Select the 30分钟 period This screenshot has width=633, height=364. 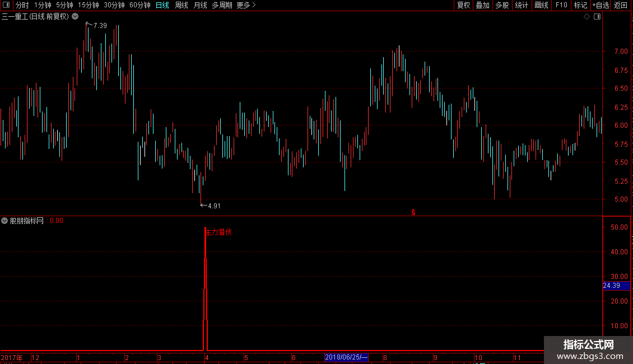pos(114,5)
